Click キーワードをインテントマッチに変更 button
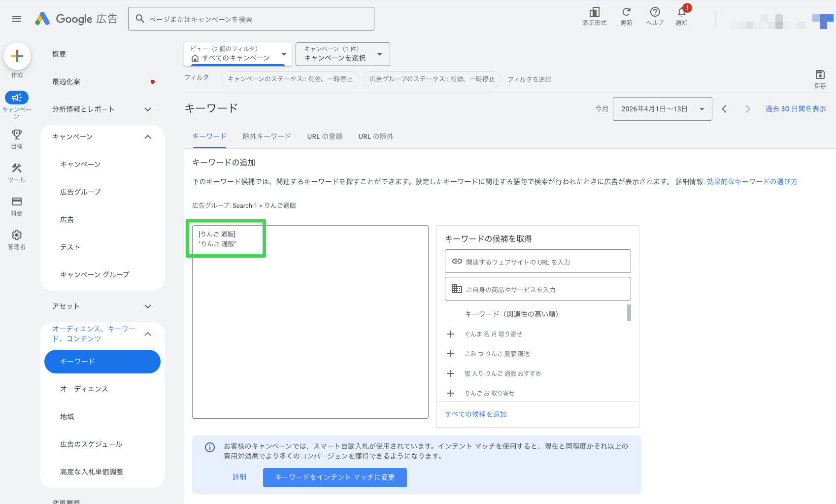The height and width of the screenshot is (504, 836). click(334, 477)
